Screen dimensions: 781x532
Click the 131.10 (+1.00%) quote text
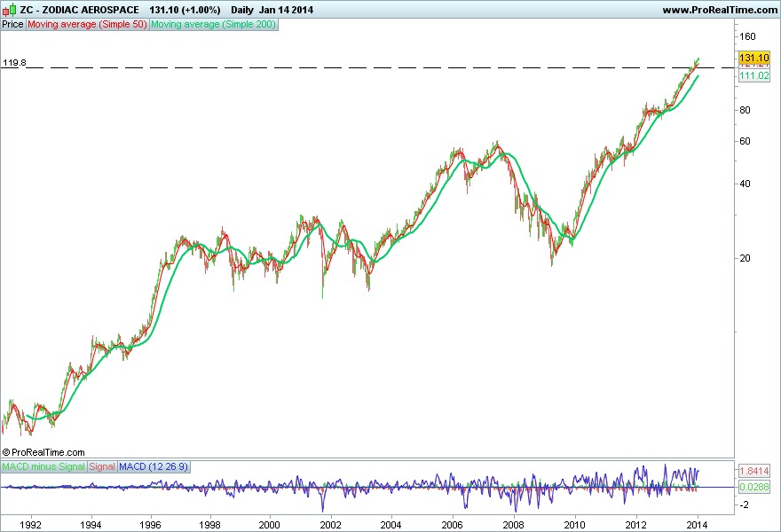(185, 10)
